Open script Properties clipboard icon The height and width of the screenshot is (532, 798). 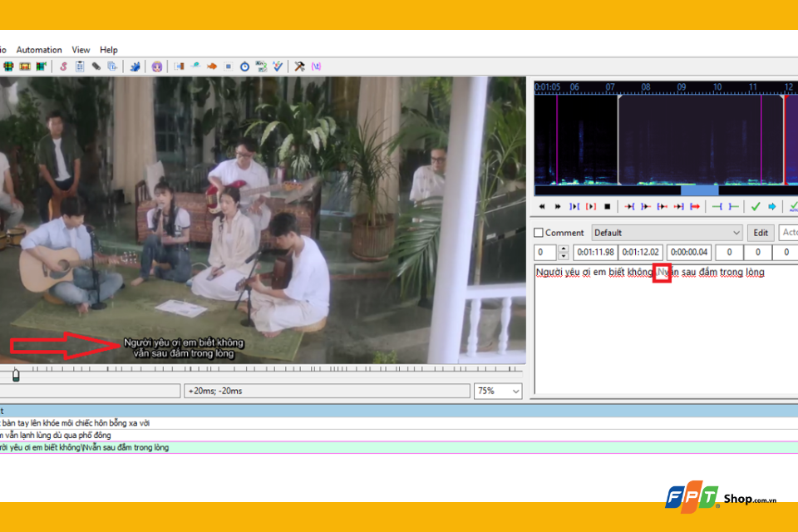(80, 66)
